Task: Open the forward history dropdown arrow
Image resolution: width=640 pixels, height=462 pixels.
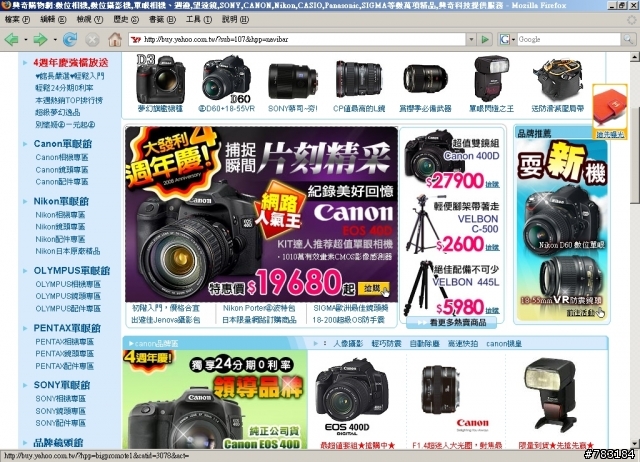Action: coord(55,40)
